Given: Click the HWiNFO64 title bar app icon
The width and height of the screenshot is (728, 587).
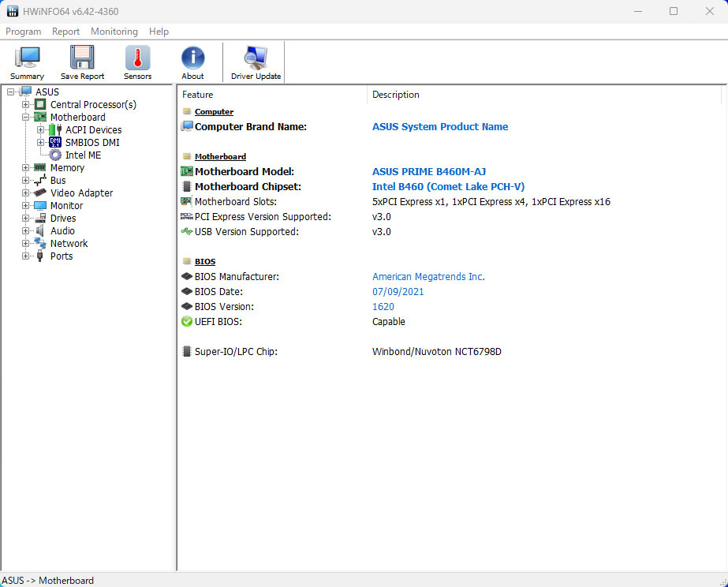Looking at the screenshot, I should click(x=13, y=11).
